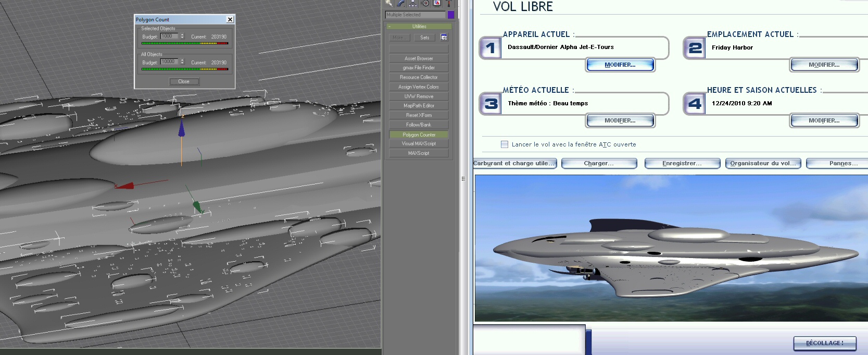Click Dassault/Dornier Alpha Jet-E-Tours text
This screenshot has width=868, height=355.
(x=561, y=47)
